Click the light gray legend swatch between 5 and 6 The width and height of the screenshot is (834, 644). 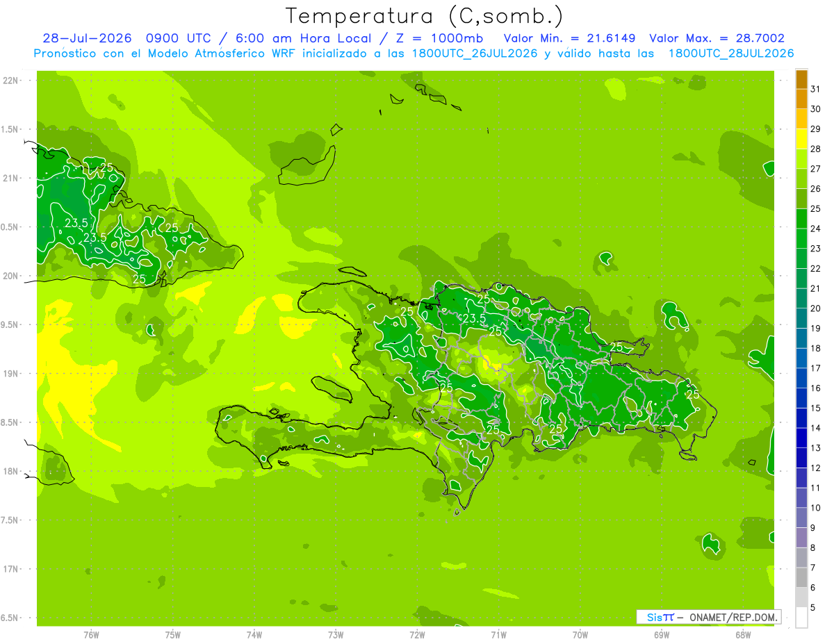pos(801,597)
